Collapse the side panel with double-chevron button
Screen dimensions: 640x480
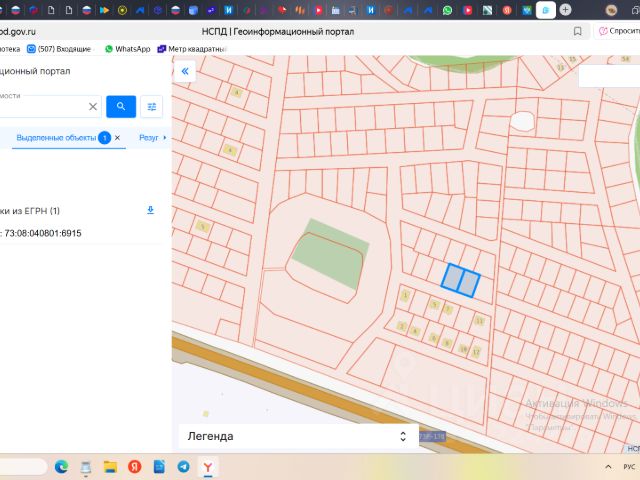pyautogui.click(x=185, y=71)
